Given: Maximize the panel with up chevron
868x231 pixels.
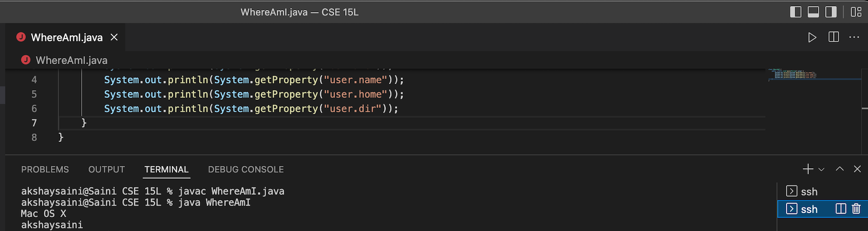Looking at the screenshot, I should pyautogui.click(x=840, y=169).
